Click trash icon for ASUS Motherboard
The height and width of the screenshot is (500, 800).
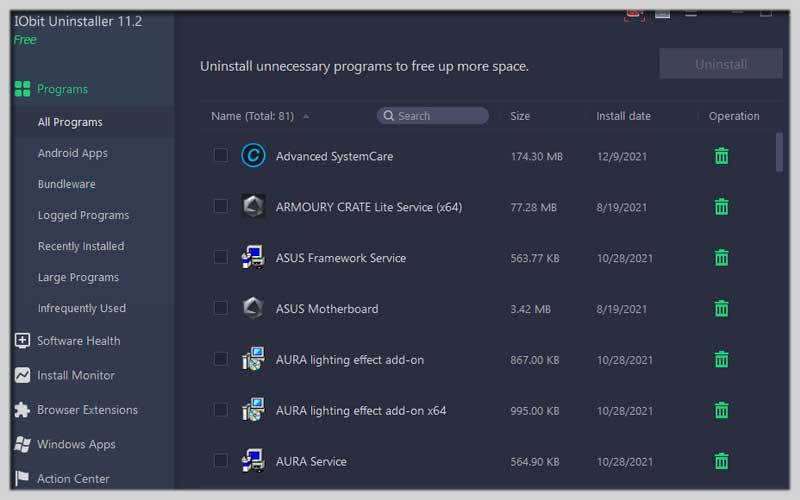tap(721, 309)
